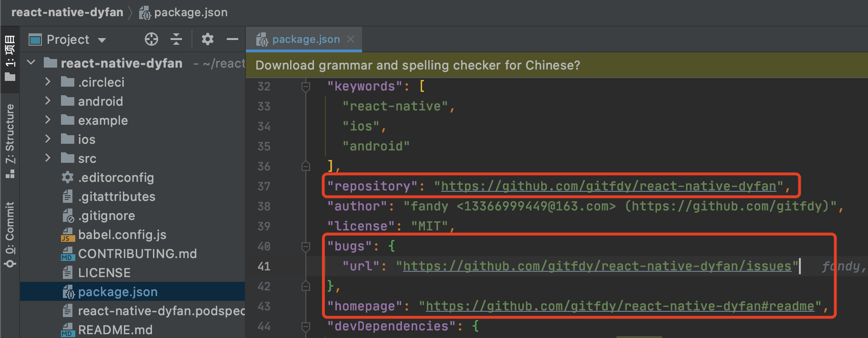Expand the android folder

pyautogui.click(x=48, y=101)
